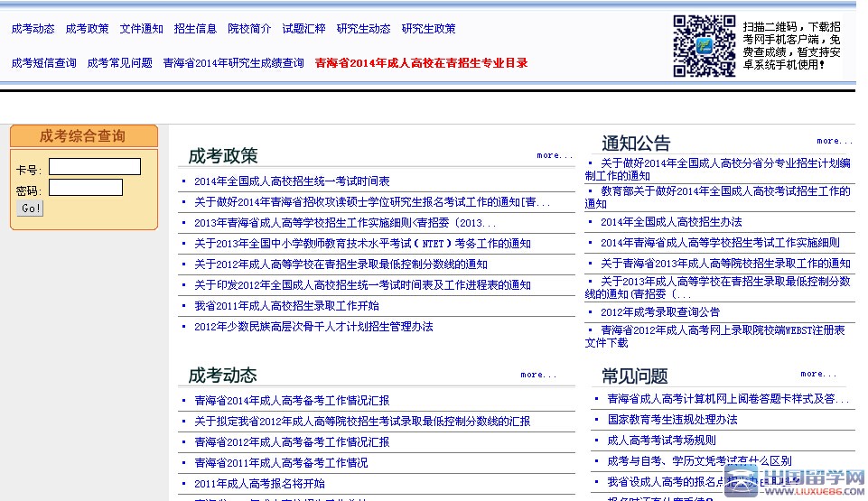The image size is (868, 501).
Task: Open 试题汇粹 navigation link
Action: click(x=303, y=29)
